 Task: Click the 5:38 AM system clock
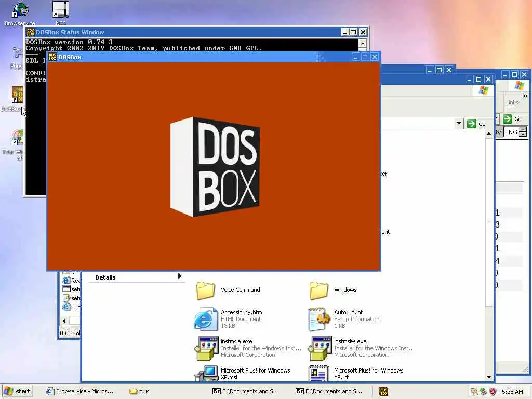[512, 392]
